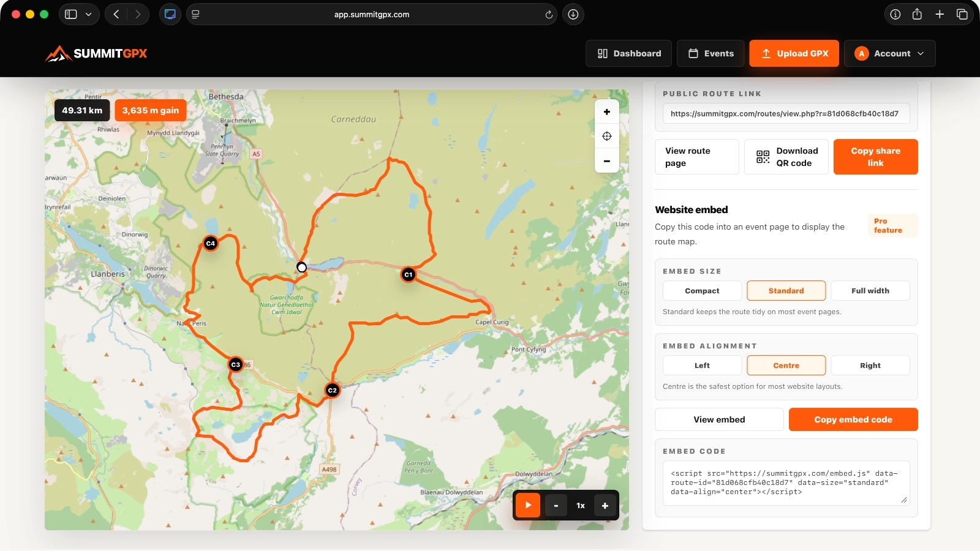Screen dimensions: 980x551
Task: Play the route animation
Action: pyautogui.click(x=528, y=506)
